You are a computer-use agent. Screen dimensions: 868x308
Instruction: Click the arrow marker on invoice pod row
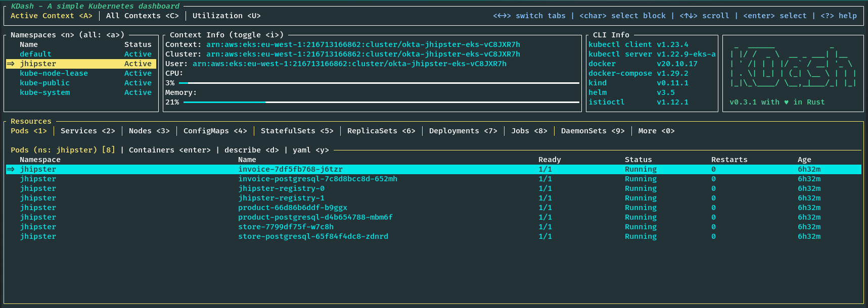pos(11,169)
